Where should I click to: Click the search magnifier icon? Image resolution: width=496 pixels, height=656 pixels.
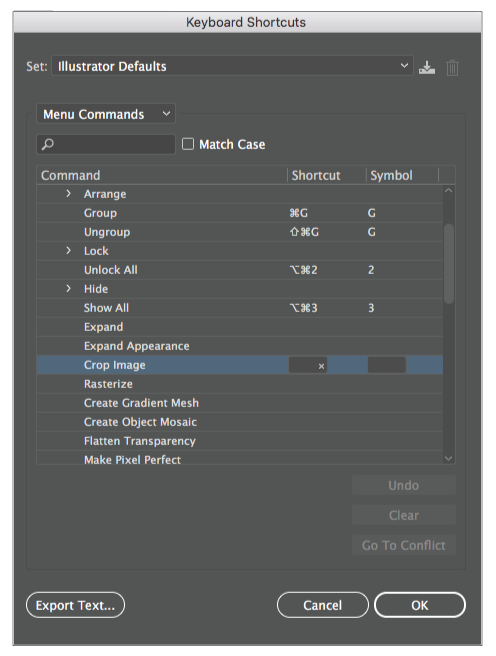[48, 144]
